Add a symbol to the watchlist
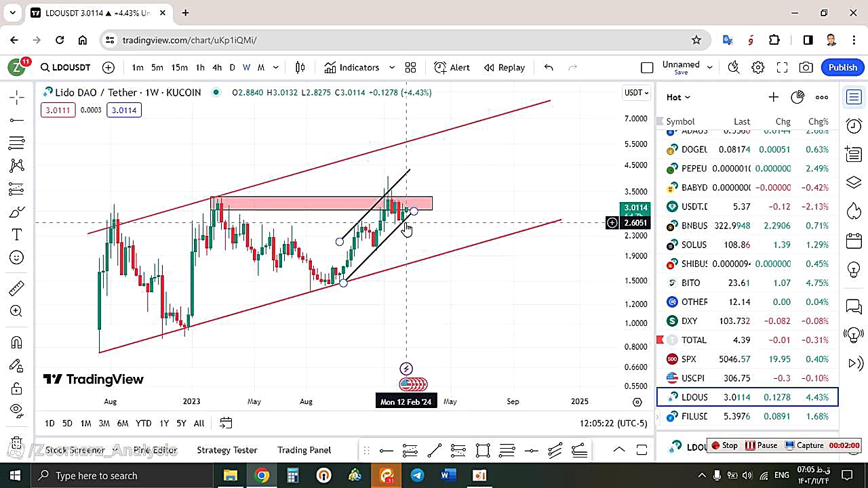868x488 pixels. point(773,97)
